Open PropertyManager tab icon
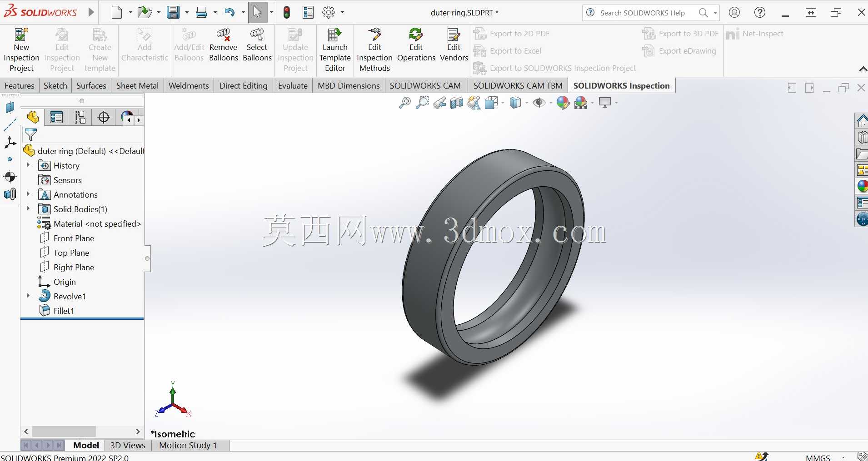Screen dimensions: 868x461 pos(56,118)
